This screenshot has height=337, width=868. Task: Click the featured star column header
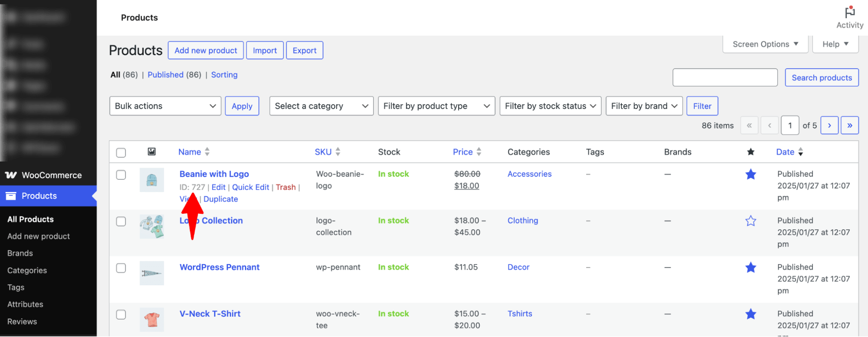click(750, 152)
